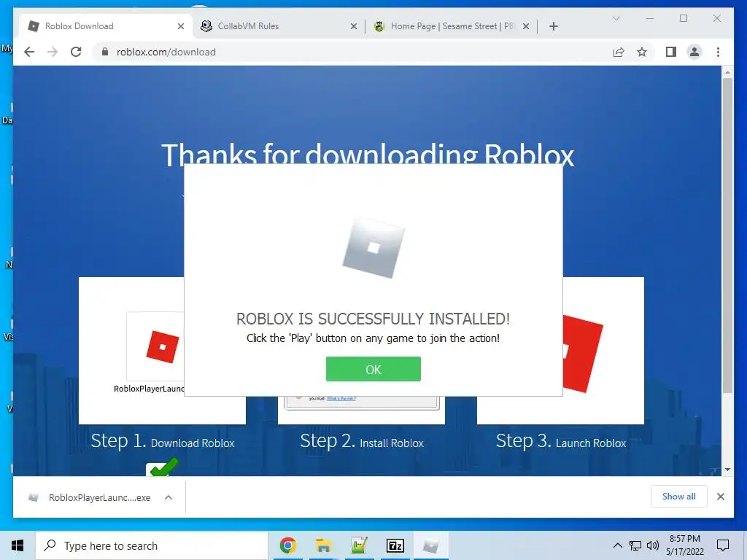Screen dimensions: 747x560
Task: Click the RobloxPlayerLaunc label in Step 1
Action: pyautogui.click(x=149, y=389)
